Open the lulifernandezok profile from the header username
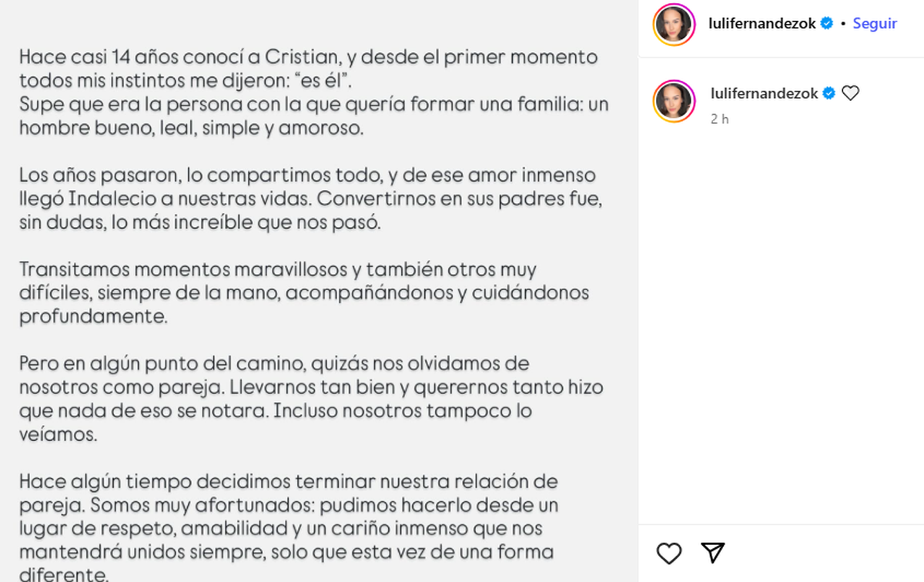 tap(762, 24)
